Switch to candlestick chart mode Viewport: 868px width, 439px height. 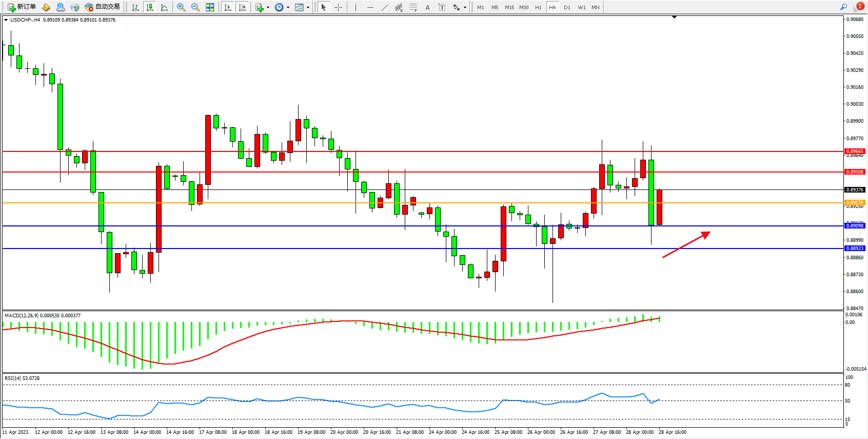[150, 7]
